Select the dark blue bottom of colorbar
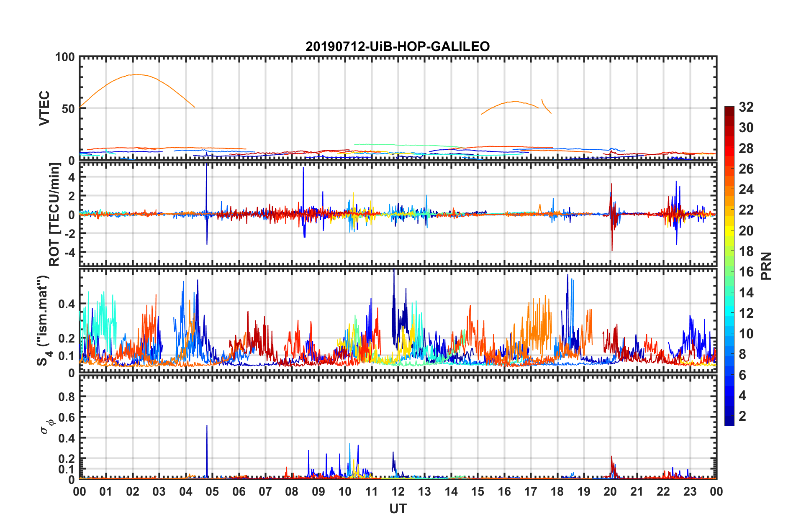Screen dimensions: 796x532 729,422
